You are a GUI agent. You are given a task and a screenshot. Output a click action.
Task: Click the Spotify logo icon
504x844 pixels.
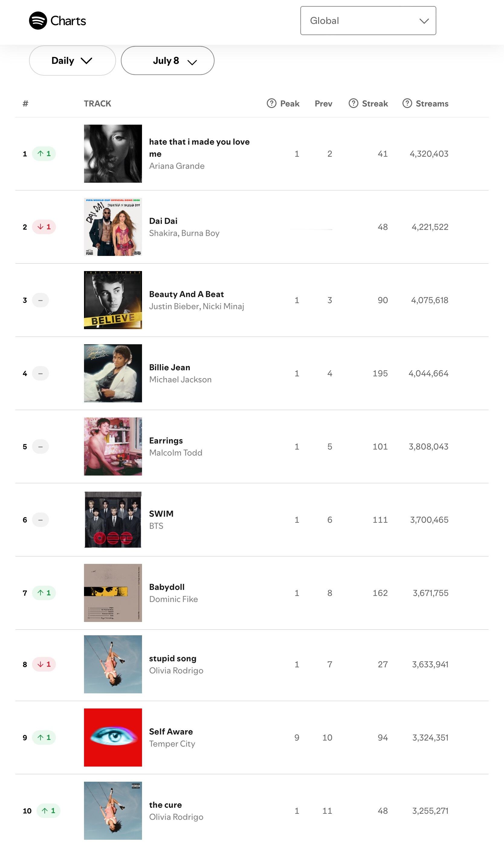[38, 20]
